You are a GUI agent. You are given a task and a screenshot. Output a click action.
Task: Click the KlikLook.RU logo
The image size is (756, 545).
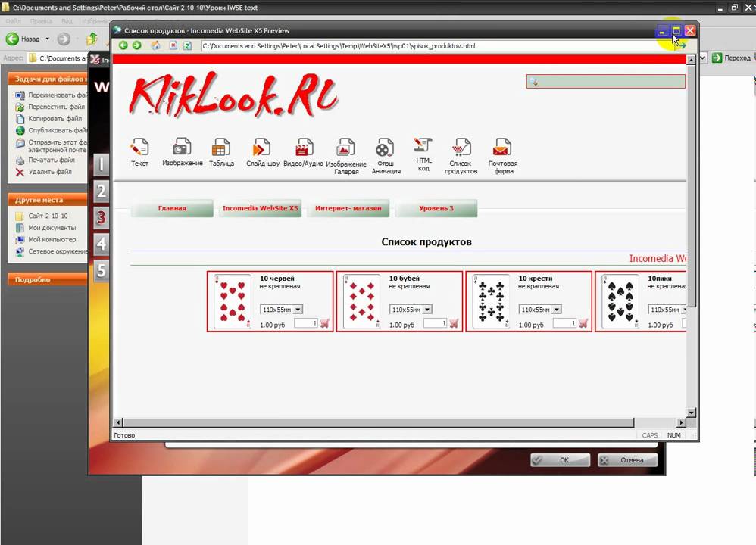pos(234,96)
